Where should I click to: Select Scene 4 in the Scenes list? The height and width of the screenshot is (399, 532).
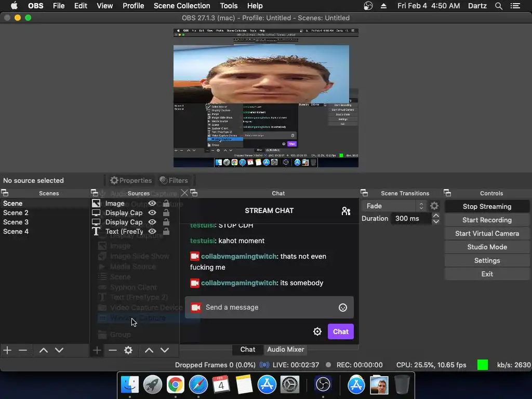(x=45, y=231)
